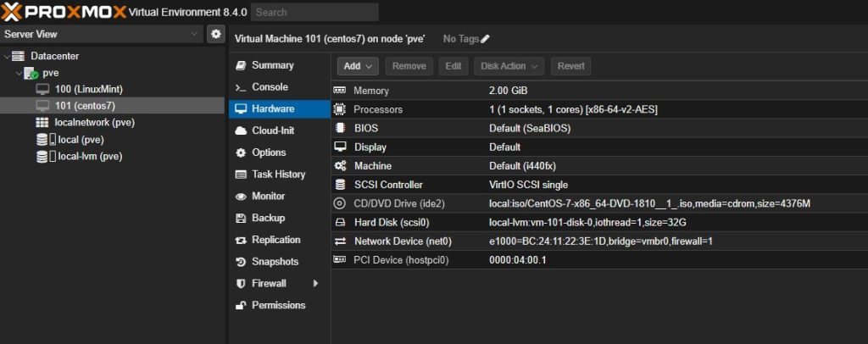The width and height of the screenshot is (868, 344).
Task: Click the Proxmox logo
Action: (x=64, y=11)
